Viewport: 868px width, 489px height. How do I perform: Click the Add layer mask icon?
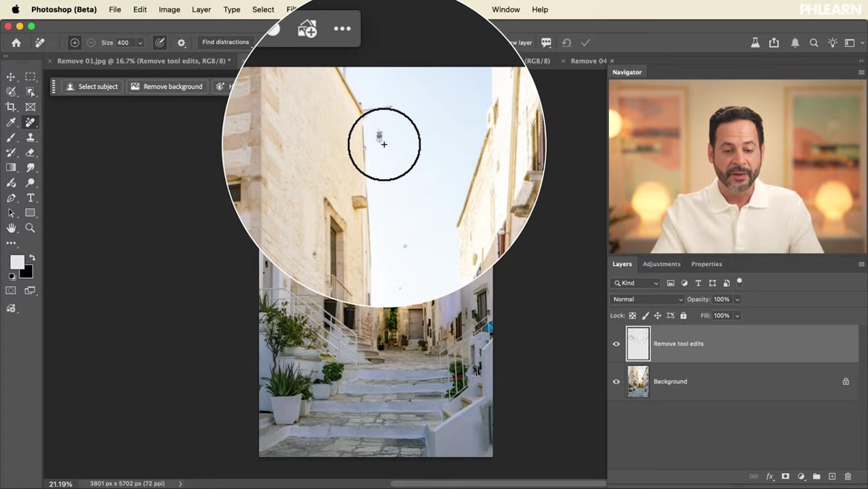[785, 477]
